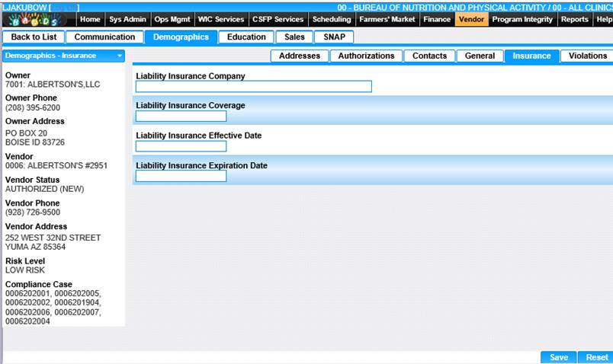Select the Demographics tab
The image size is (613, 364).
(x=181, y=37)
